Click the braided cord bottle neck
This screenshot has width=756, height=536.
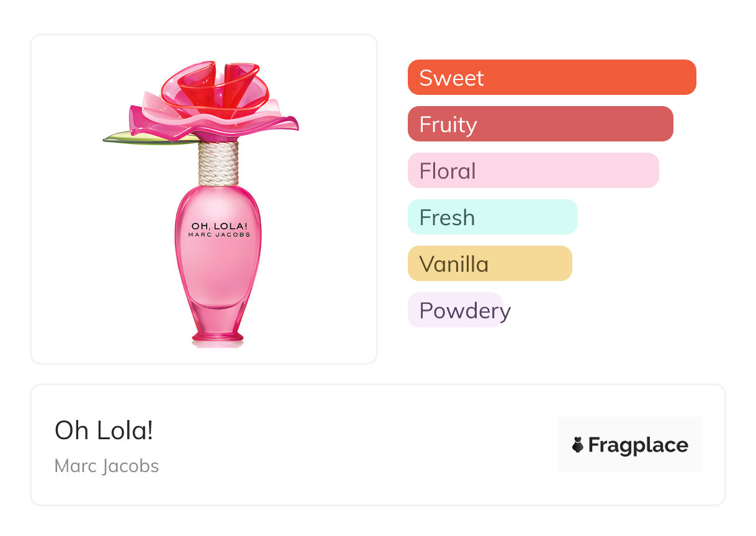pos(218,163)
